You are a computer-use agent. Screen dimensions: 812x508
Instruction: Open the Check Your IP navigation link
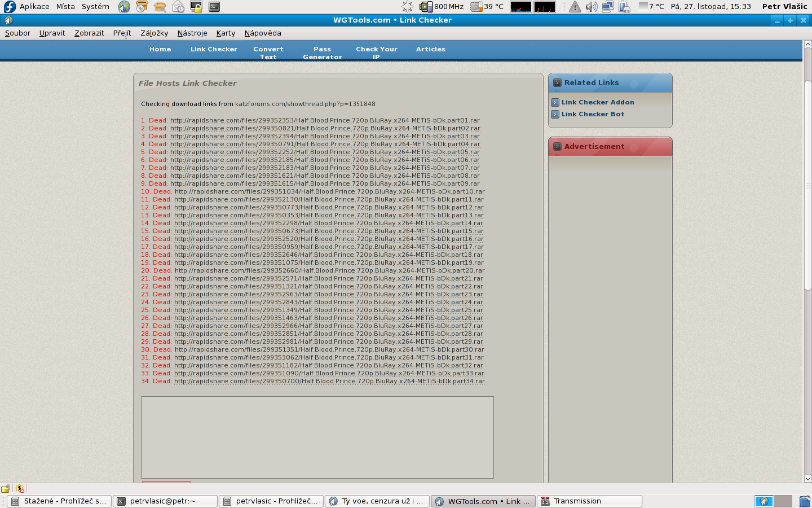(377, 53)
